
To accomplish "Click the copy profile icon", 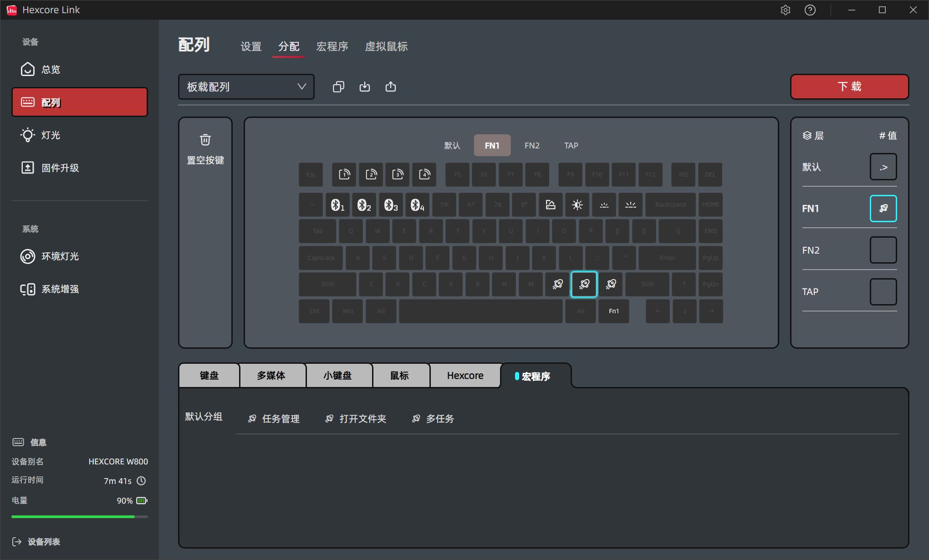I will tap(338, 87).
